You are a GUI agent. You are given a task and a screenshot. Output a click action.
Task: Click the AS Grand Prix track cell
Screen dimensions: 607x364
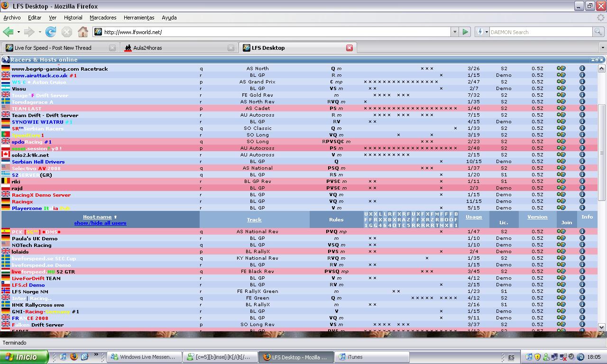[258, 82]
